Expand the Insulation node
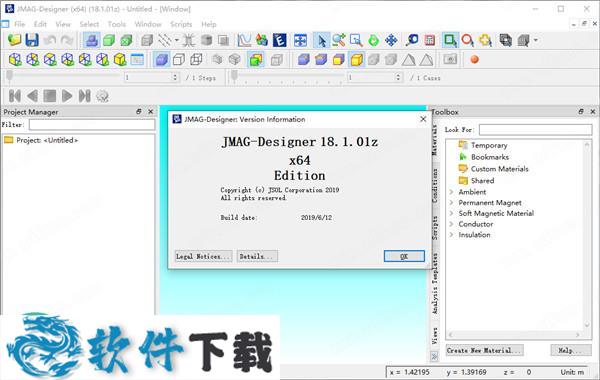The image size is (600, 380). click(451, 235)
